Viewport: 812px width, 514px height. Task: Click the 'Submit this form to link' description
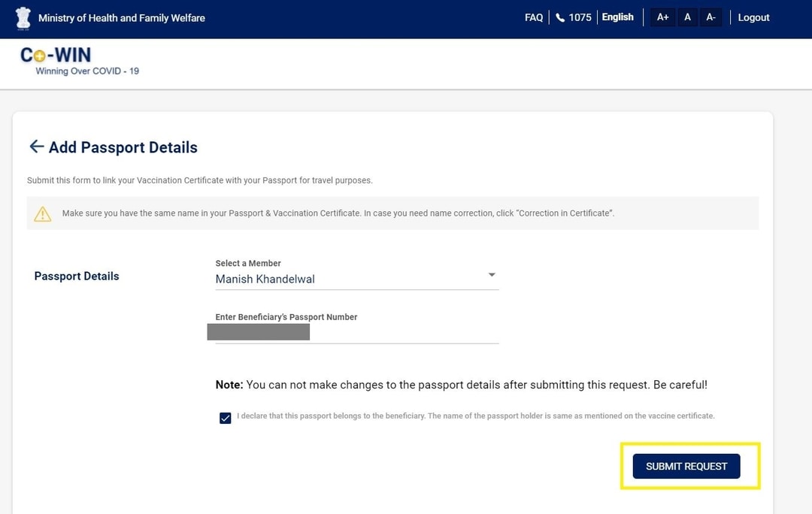(199, 180)
